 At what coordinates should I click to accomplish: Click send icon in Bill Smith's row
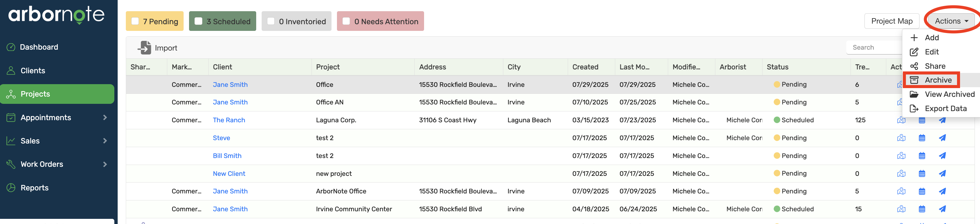click(942, 156)
